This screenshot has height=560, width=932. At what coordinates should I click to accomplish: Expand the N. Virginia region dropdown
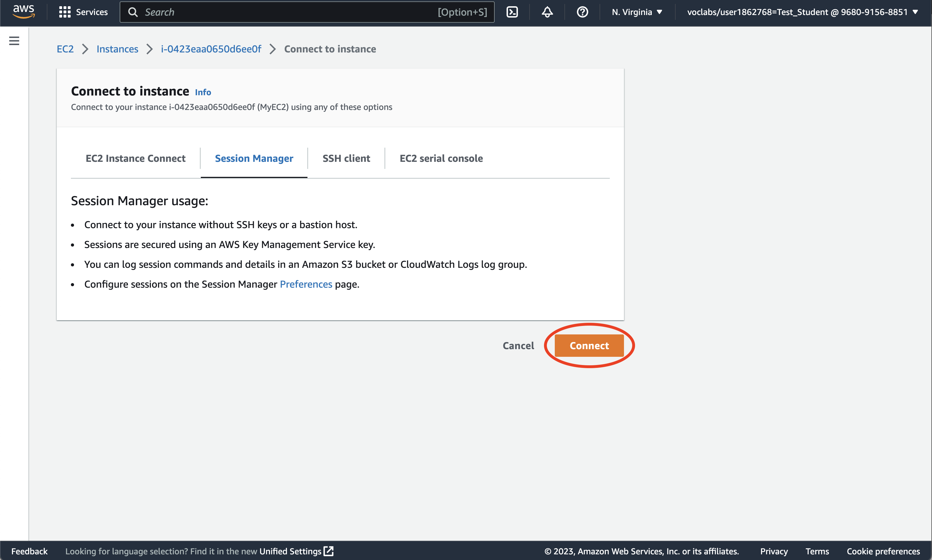637,12
